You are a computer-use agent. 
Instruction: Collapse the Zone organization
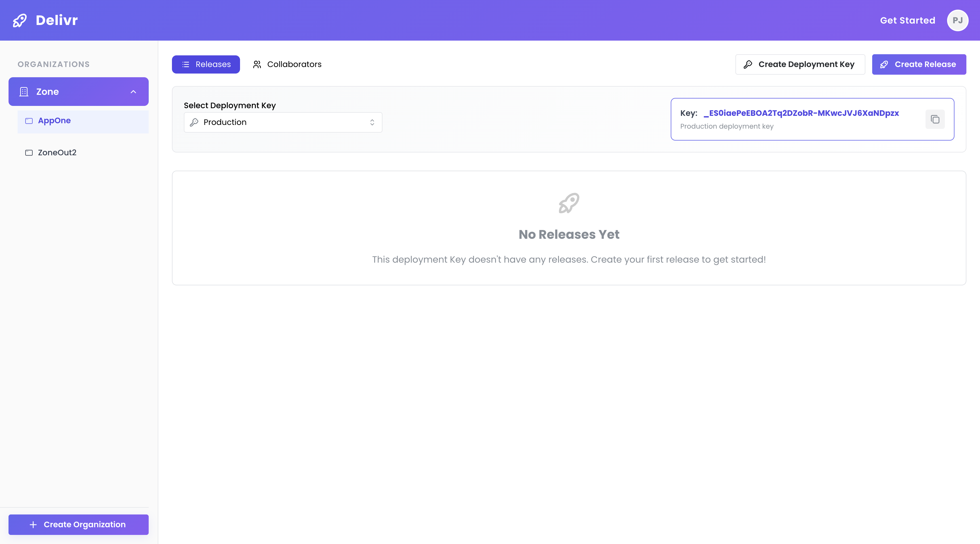click(x=133, y=91)
